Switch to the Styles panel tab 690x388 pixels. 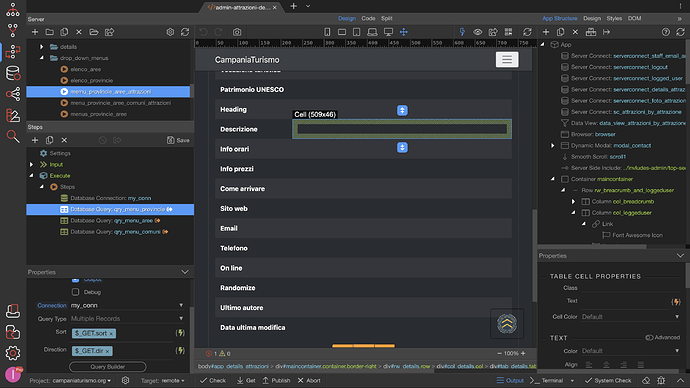tap(614, 18)
